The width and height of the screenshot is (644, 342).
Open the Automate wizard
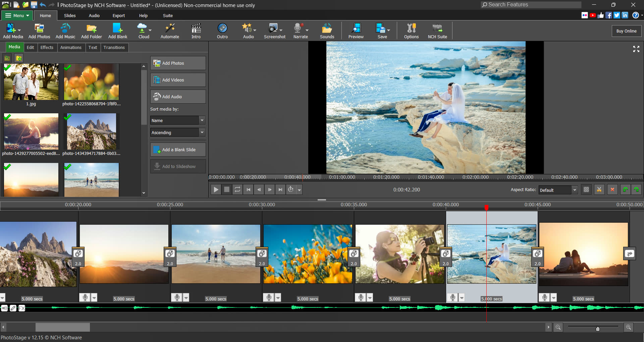(x=170, y=31)
